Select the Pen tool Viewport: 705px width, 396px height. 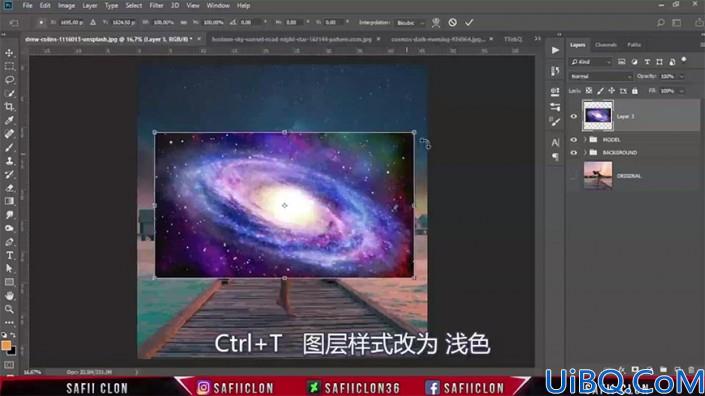9,242
